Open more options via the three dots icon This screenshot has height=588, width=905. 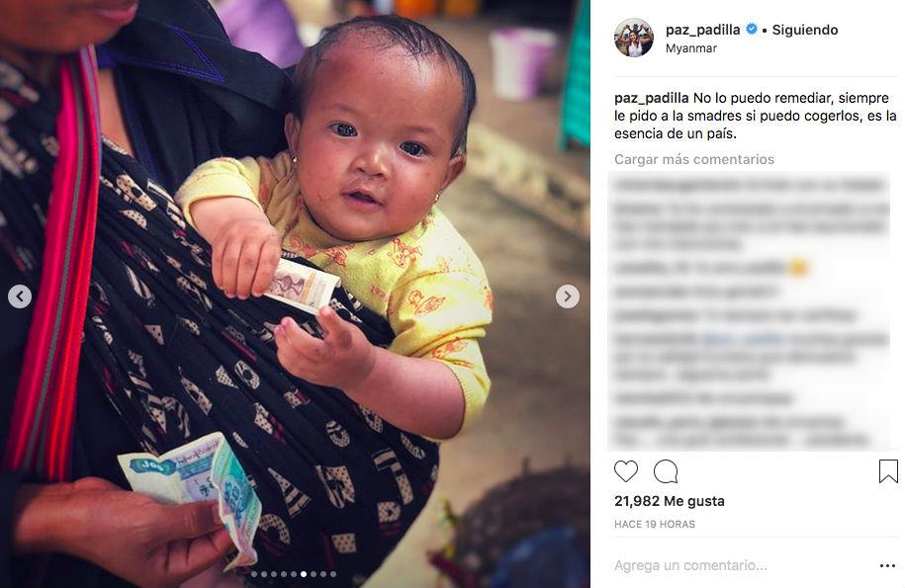[x=887, y=565]
